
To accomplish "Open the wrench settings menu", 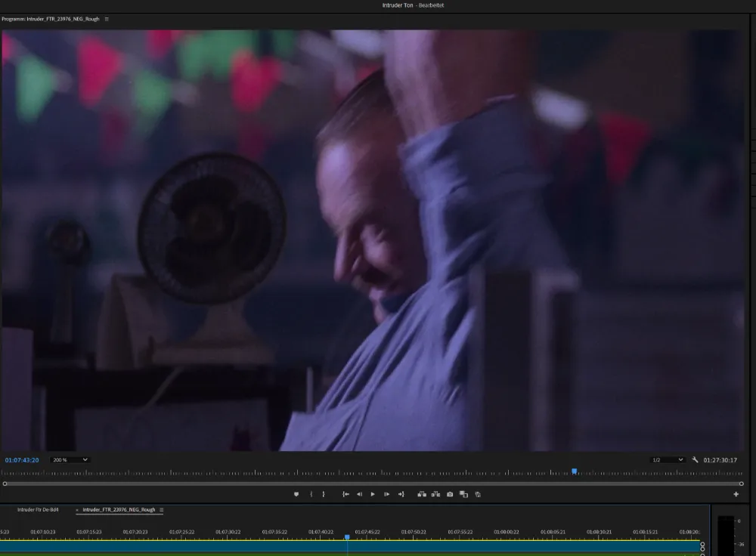I will (695, 460).
